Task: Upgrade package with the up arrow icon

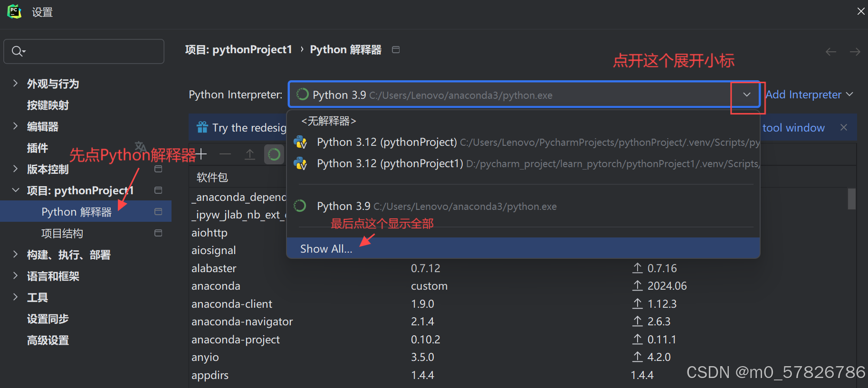Action: [x=249, y=154]
